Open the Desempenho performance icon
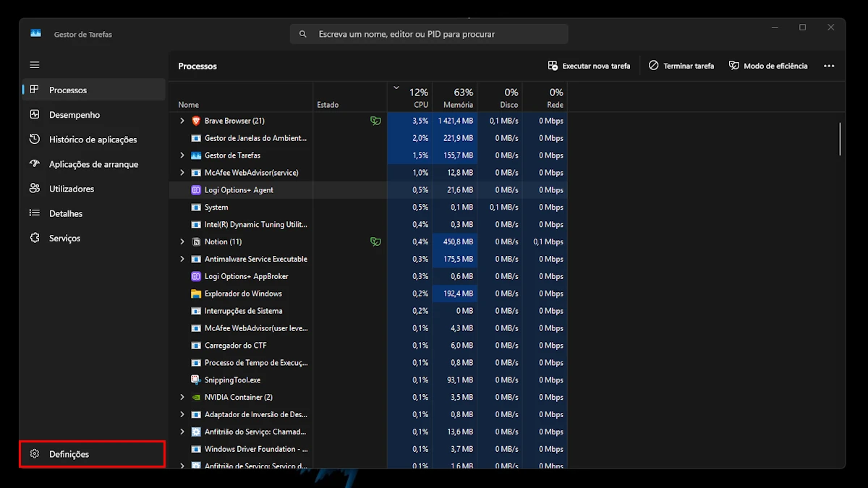 35,115
